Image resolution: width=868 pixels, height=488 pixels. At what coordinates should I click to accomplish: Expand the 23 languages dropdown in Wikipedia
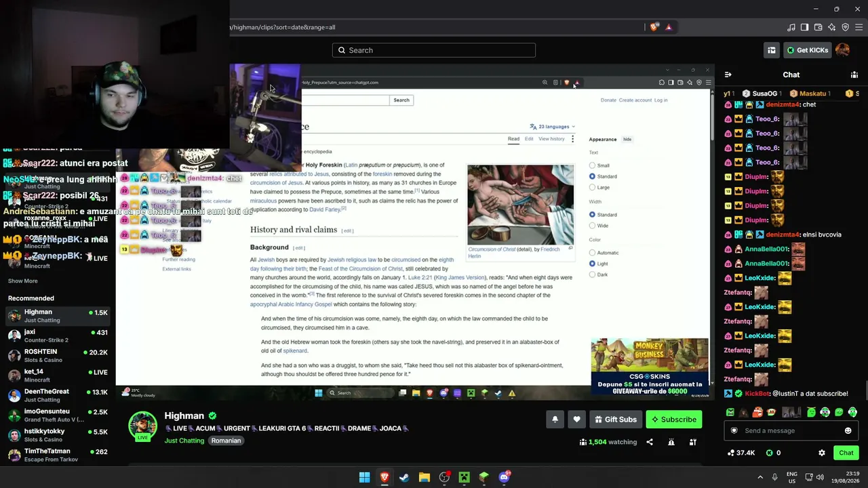click(553, 127)
